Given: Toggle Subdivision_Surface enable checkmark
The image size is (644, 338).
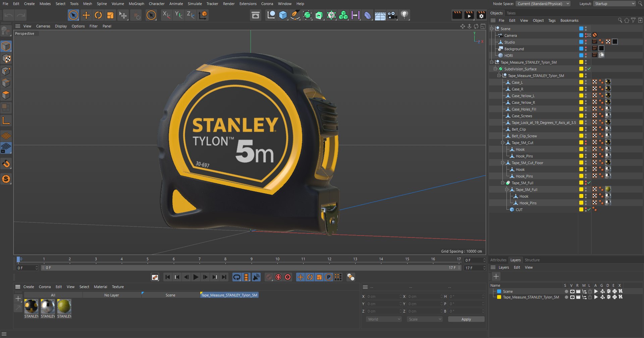Looking at the screenshot, I should (x=589, y=69).
